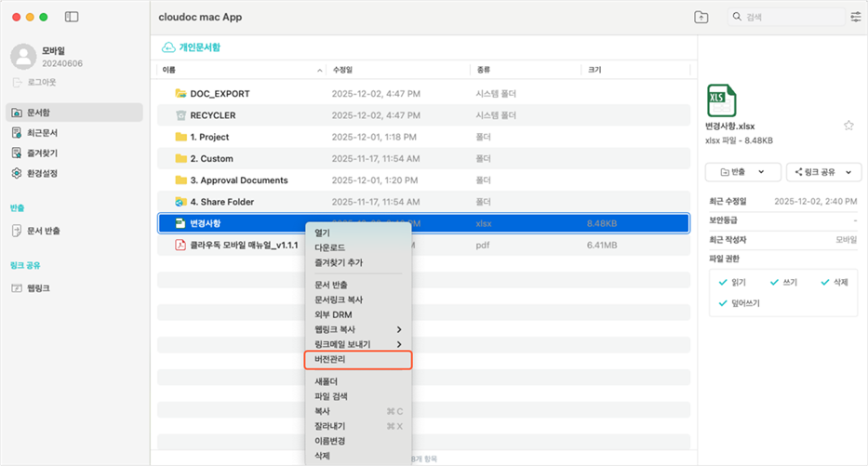868x466 pixels.
Task: Click the upload folder icon in toolbar
Action: point(701,17)
